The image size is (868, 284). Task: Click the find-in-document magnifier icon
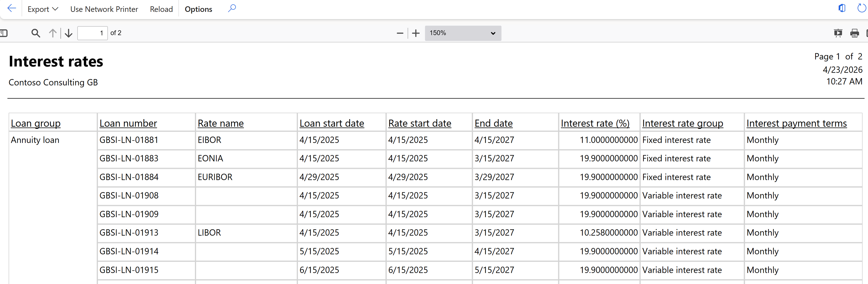pyautogui.click(x=35, y=33)
